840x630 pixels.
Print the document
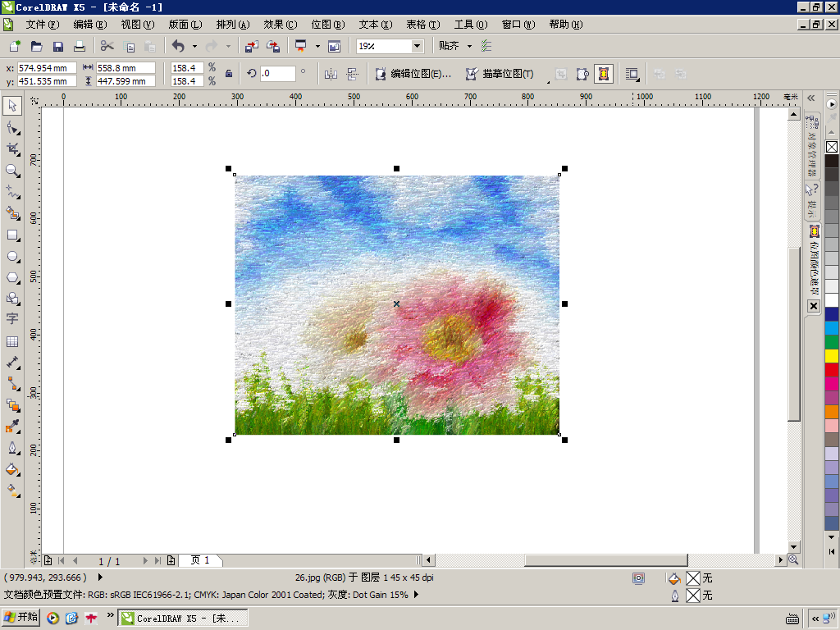point(80,46)
